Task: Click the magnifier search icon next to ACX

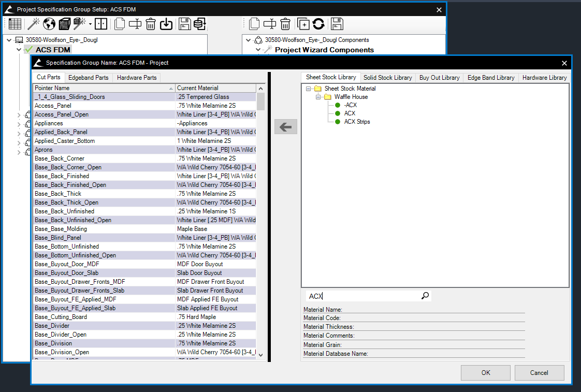Action: [x=425, y=296]
